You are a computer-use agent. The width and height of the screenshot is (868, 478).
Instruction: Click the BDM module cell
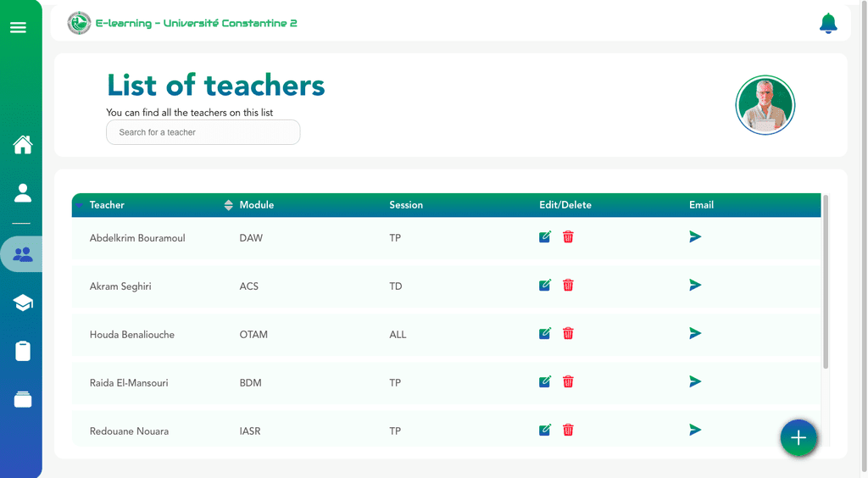pyautogui.click(x=250, y=382)
